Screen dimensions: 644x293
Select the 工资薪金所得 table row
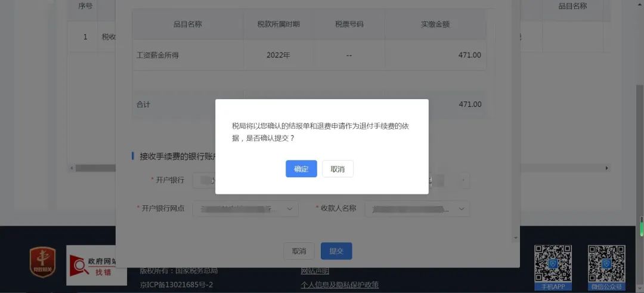pyautogui.click(x=309, y=55)
